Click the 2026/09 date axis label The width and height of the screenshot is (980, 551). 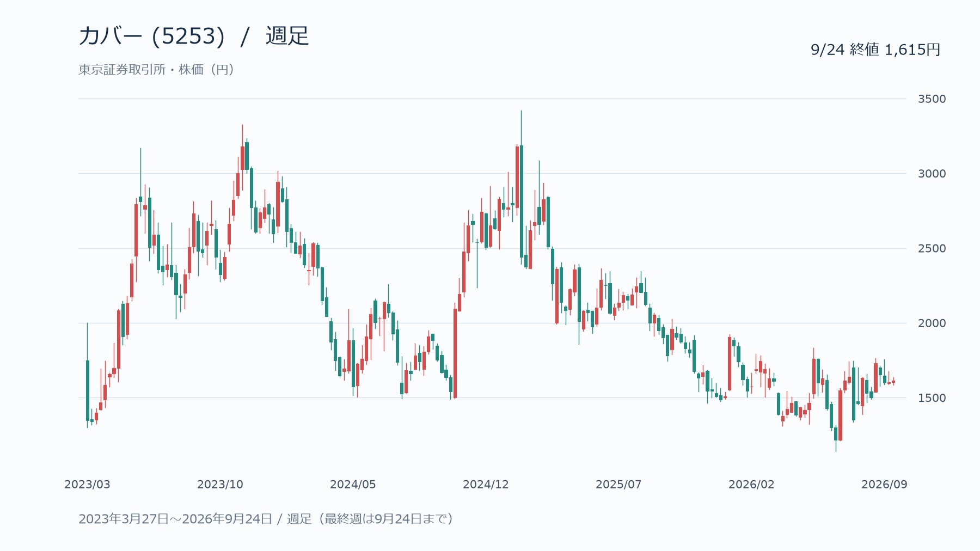coord(884,485)
